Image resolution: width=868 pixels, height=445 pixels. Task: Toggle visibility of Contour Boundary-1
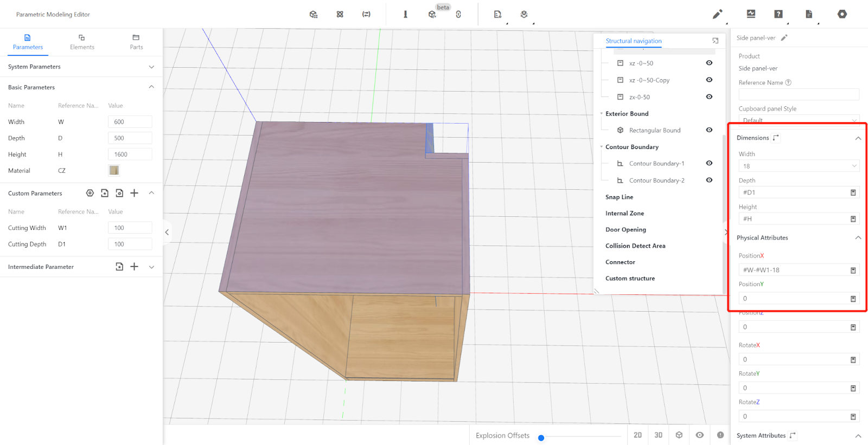(709, 163)
